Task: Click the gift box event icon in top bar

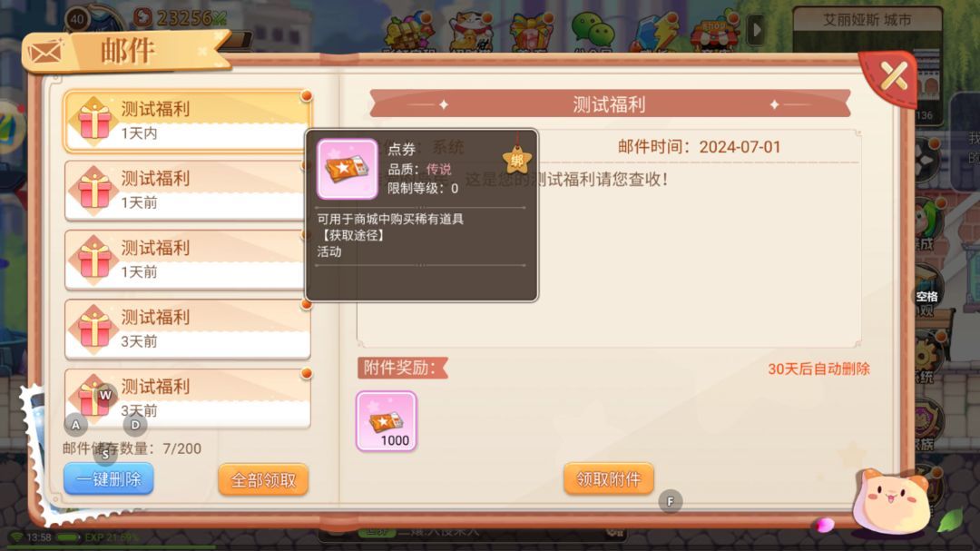Action: pos(531,30)
